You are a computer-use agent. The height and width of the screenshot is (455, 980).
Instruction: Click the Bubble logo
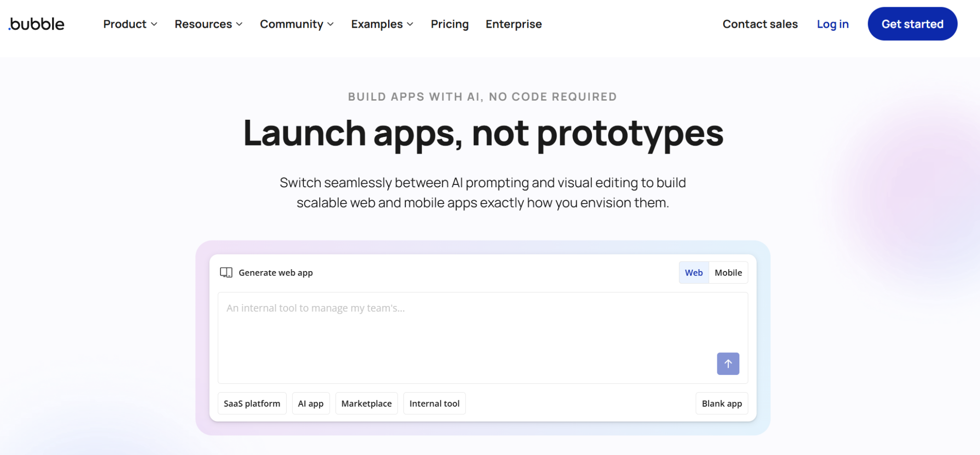coord(36,24)
